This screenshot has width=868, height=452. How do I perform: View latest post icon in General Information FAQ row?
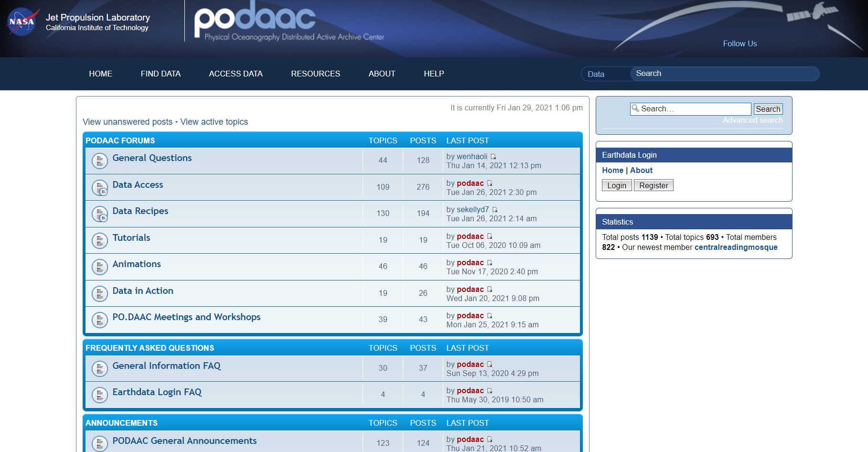click(x=490, y=365)
